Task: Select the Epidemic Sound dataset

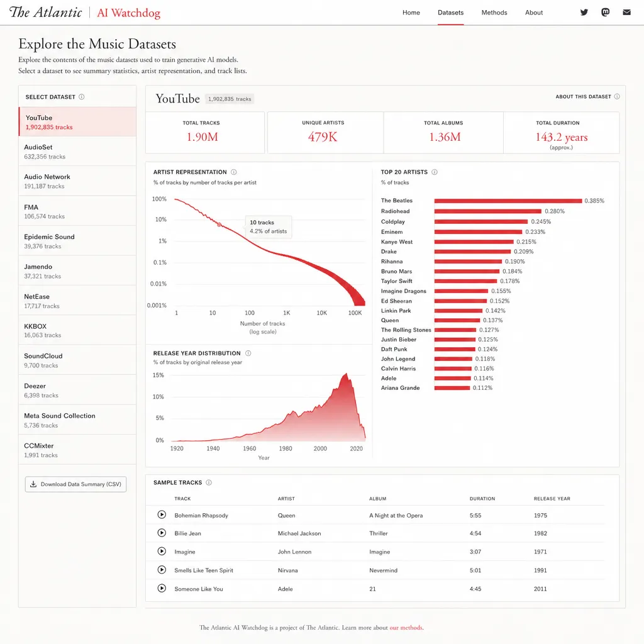Action: 77,241
